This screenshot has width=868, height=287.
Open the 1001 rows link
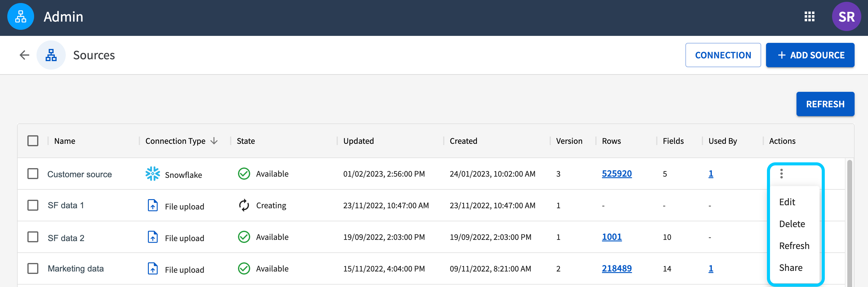pyautogui.click(x=611, y=237)
